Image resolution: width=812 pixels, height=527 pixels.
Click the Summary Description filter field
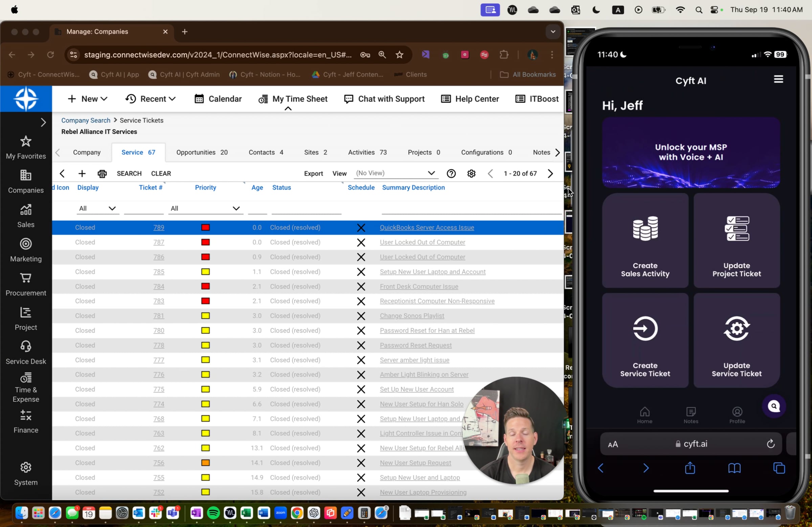click(471, 208)
